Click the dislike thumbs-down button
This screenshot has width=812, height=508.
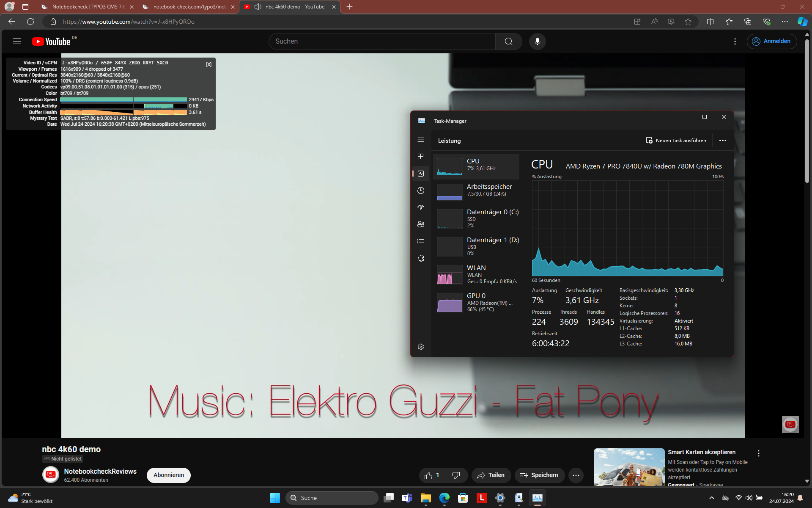[x=456, y=475]
